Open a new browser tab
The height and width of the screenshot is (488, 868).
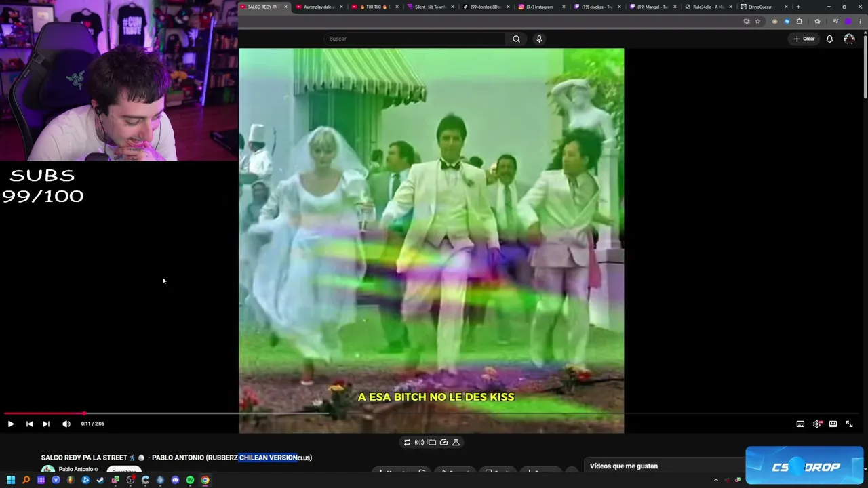(x=798, y=7)
